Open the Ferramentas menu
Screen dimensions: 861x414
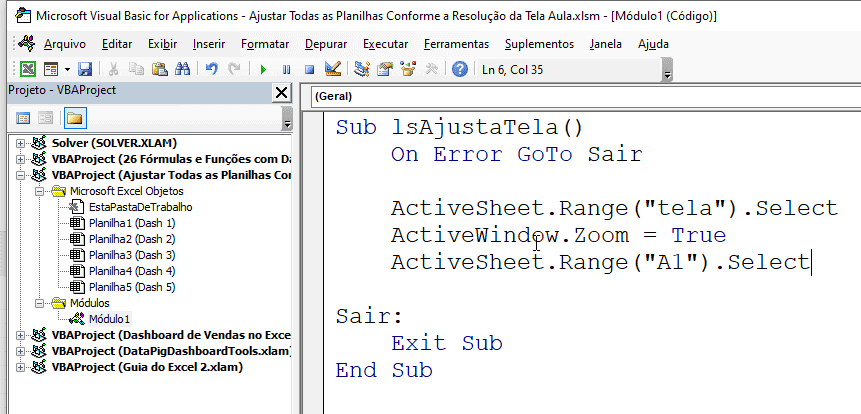(456, 44)
